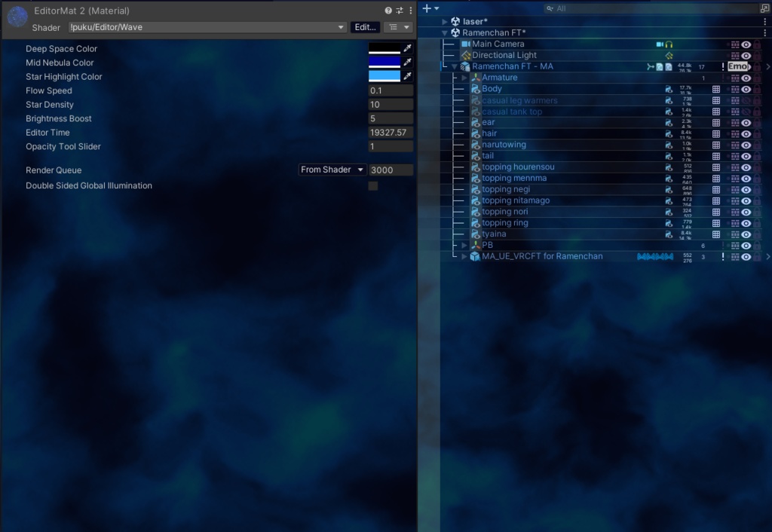Click the headphones icon beside Main Camera
The image size is (772, 532).
[x=670, y=44]
